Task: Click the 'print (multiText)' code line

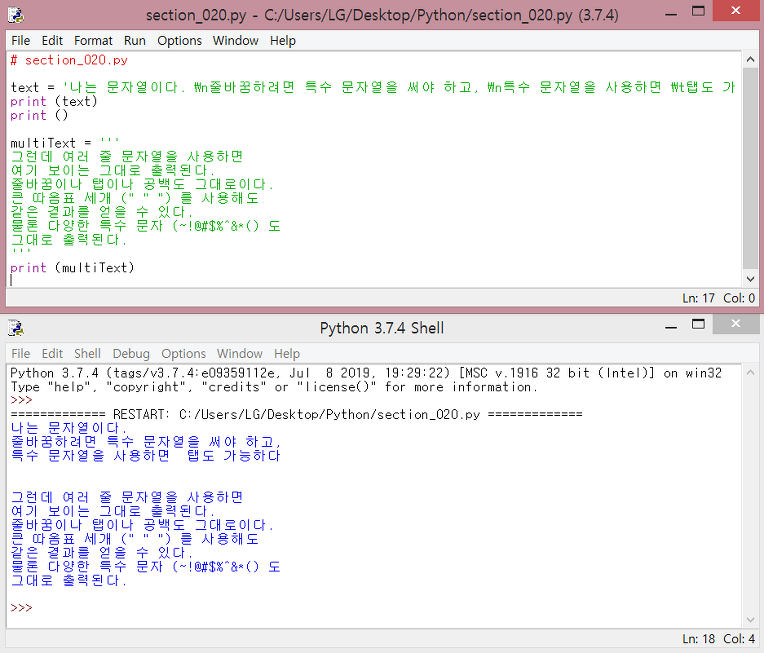Action: (x=72, y=268)
